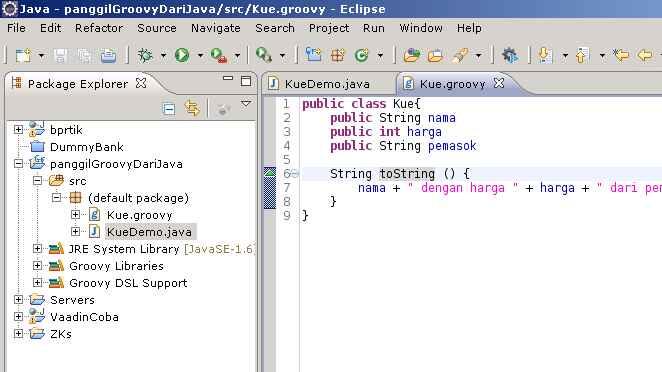
Task: Expand the Groovy DSL Support node
Action: 37,282
